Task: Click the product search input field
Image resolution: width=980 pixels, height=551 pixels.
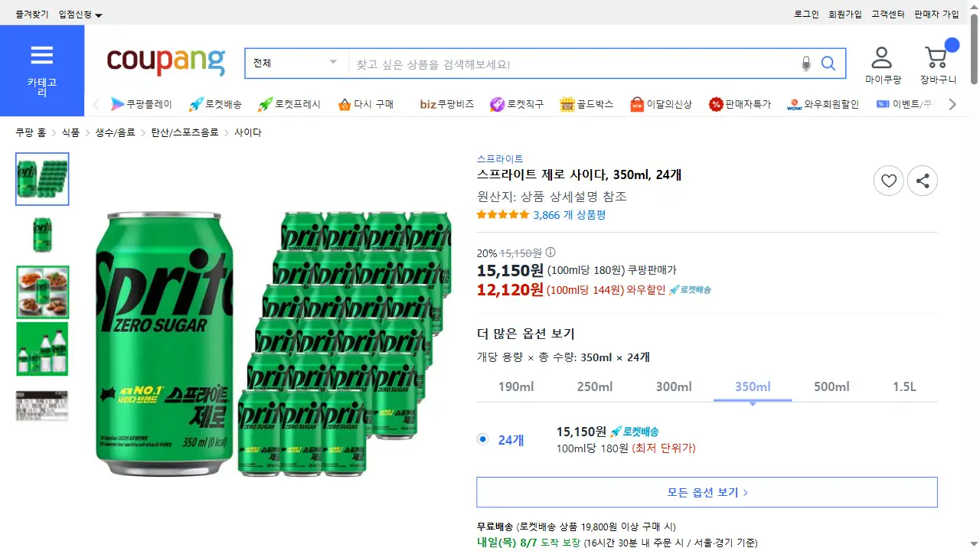Action: (573, 64)
